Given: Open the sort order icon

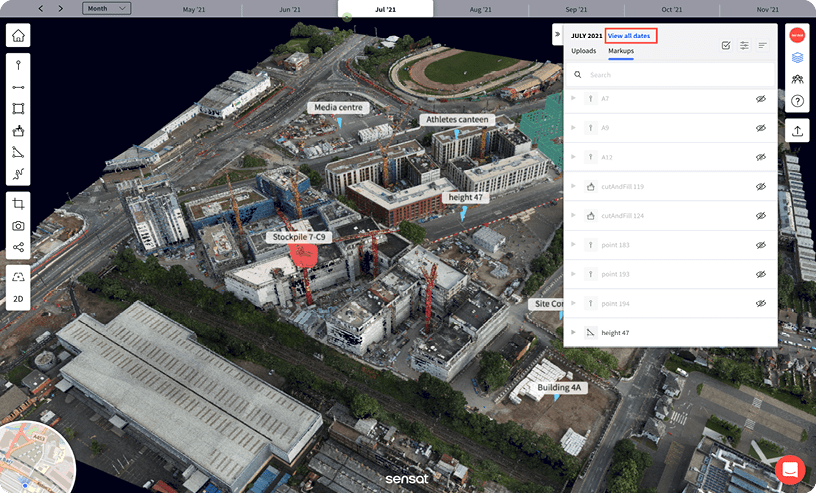Looking at the screenshot, I should (762, 45).
